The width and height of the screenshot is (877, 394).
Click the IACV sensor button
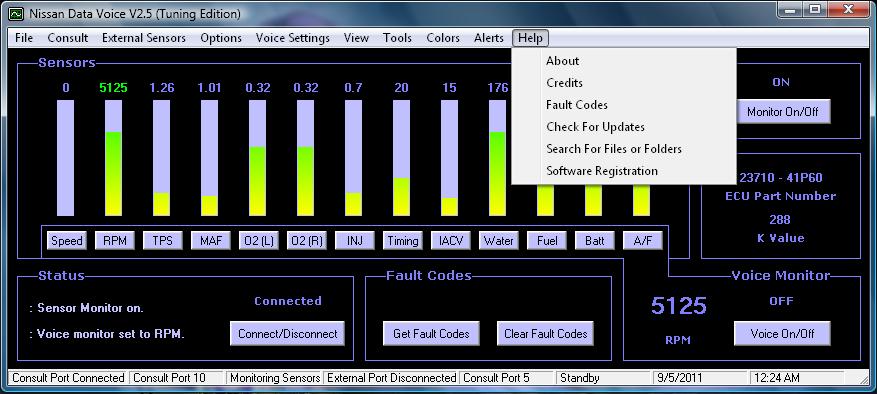(x=451, y=241)
